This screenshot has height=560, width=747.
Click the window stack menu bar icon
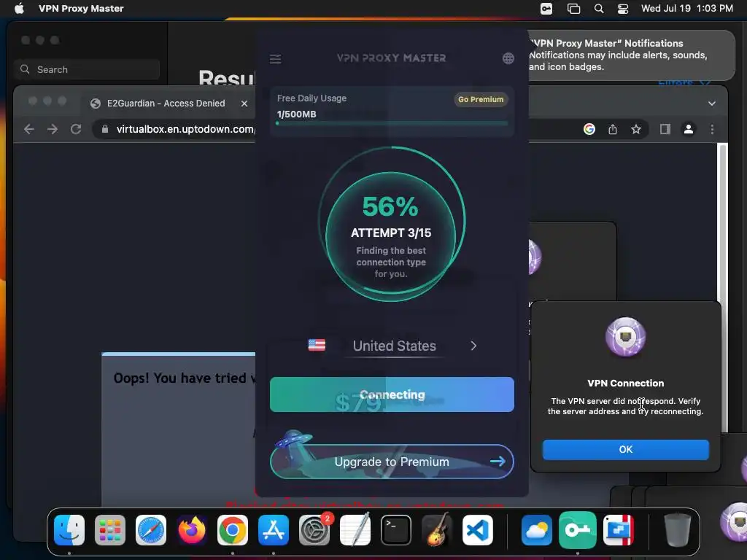tap(573, 9)
